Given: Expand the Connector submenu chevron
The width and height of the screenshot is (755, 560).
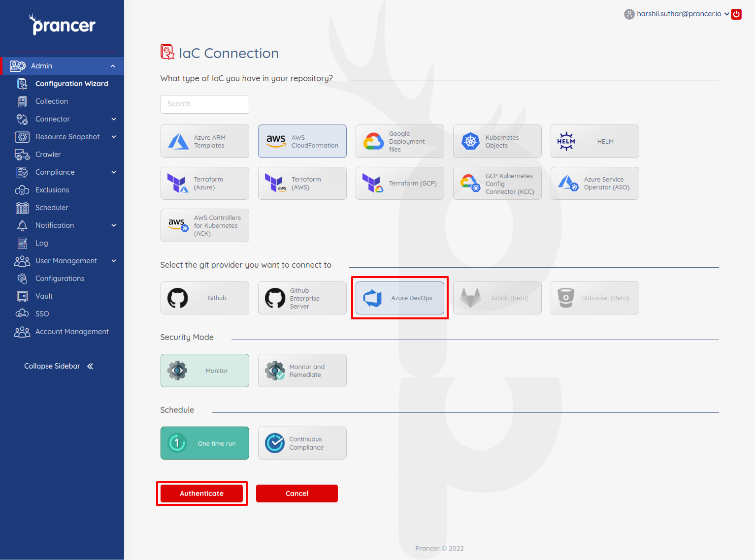Looking at the screenshot, I should [x=114, y=119].
